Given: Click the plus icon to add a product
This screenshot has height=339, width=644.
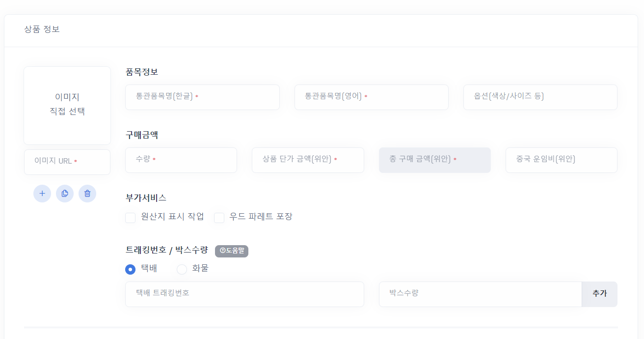Looking at the screenshot, I should [x=42, y=194].
